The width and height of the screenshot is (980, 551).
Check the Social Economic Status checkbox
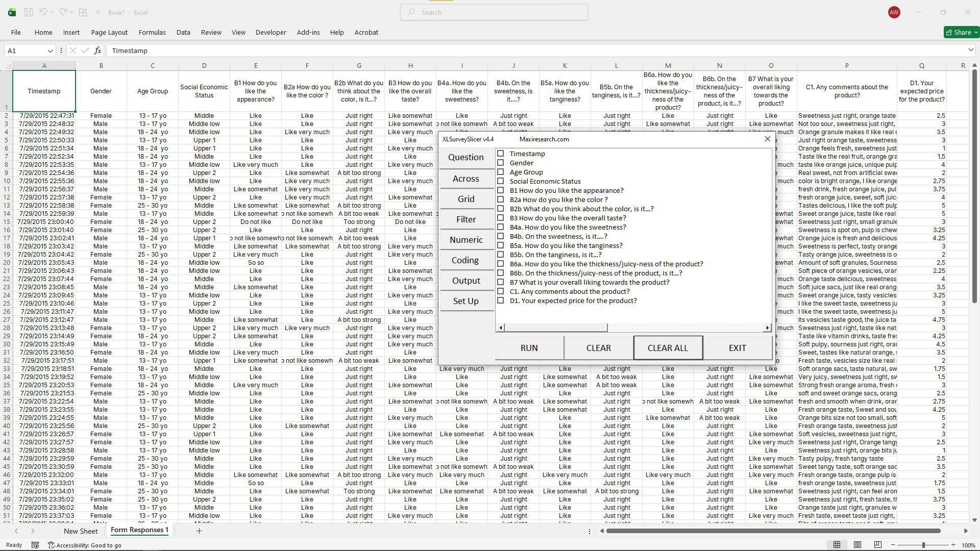coord(500,181)
